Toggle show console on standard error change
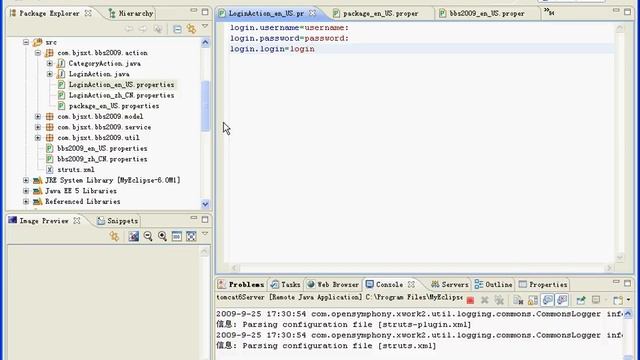Image resolution: width=640 pixels, height=360 pixels. coord(562,300)
